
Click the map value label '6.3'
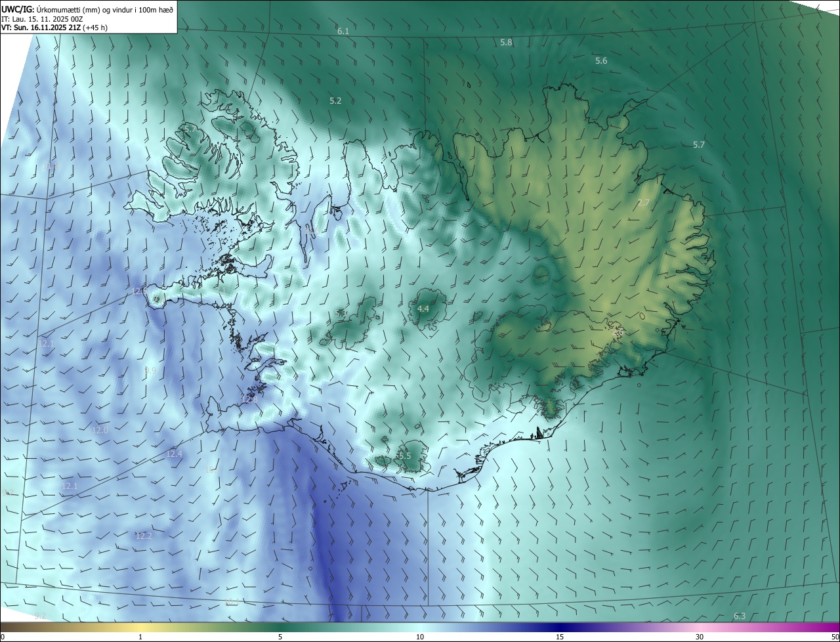pyautogui.click(x=740, y=616)
